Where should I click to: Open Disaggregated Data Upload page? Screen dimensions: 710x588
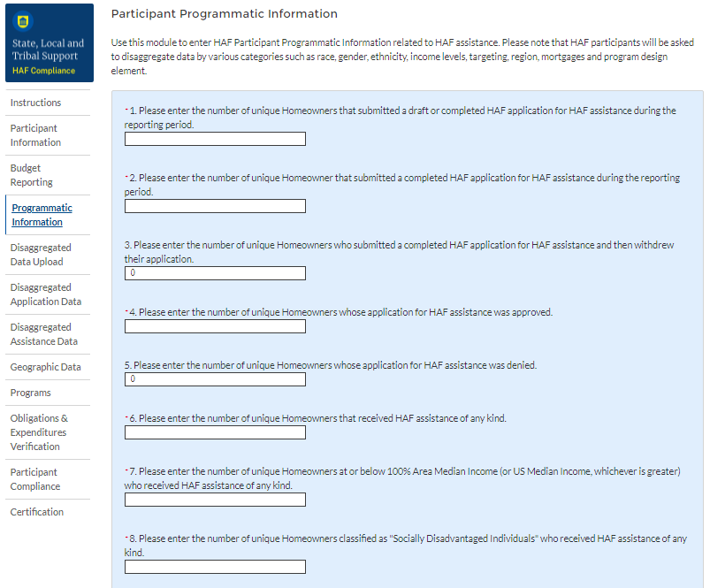[x=41, y=255]
